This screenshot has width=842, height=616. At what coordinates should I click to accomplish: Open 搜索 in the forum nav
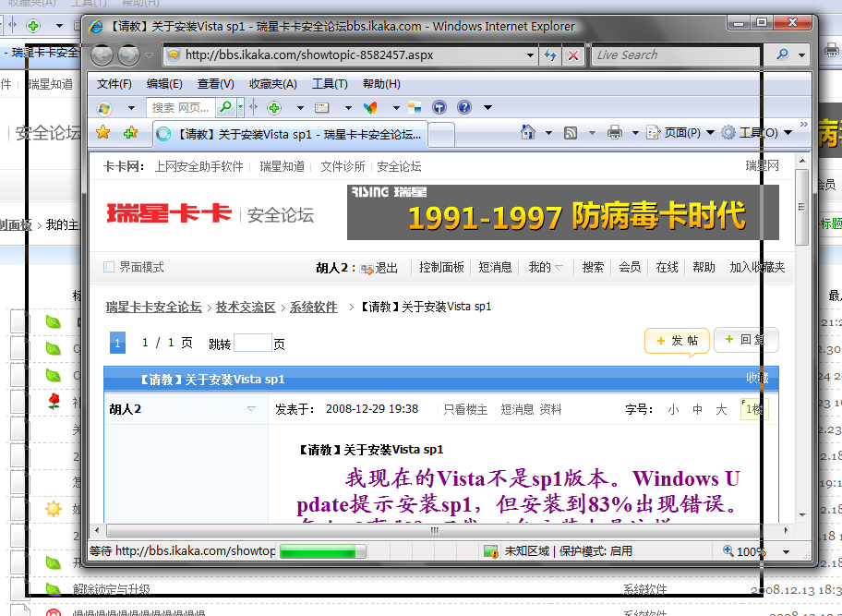coord(593,268)
